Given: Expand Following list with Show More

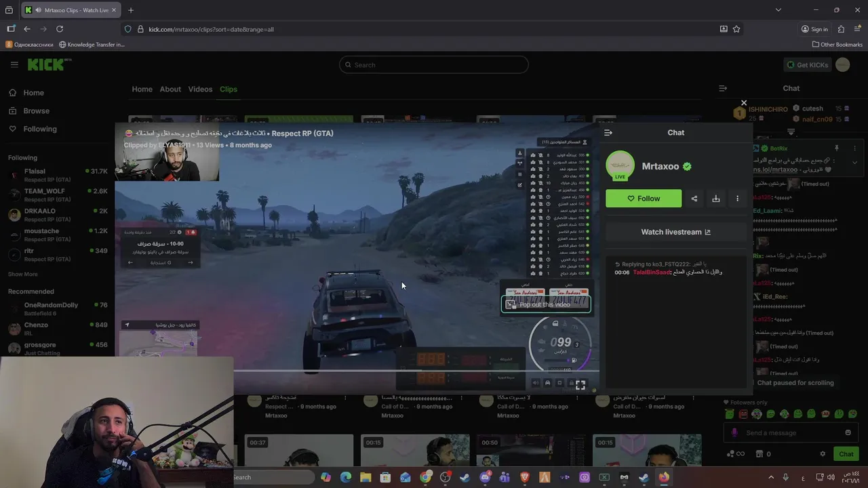Looking at the screenshot, I should pyautogui.click(x=23, y=274).
